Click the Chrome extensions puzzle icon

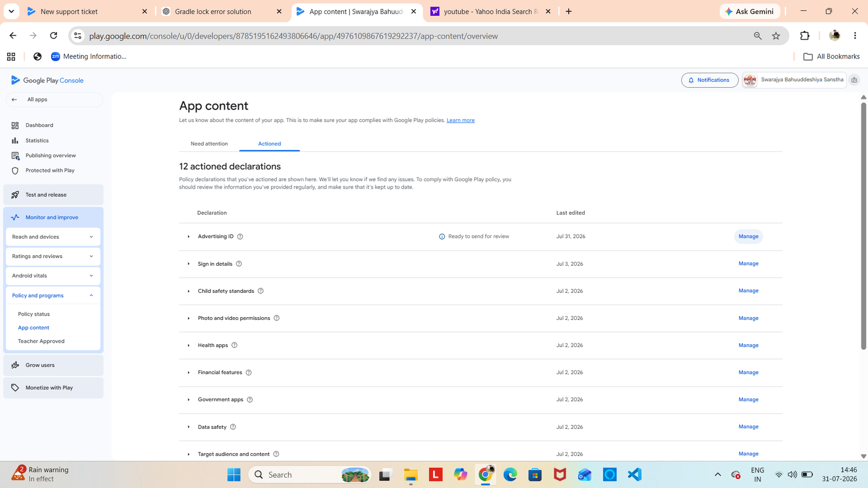pyautogui.click(x=805, y=36)
